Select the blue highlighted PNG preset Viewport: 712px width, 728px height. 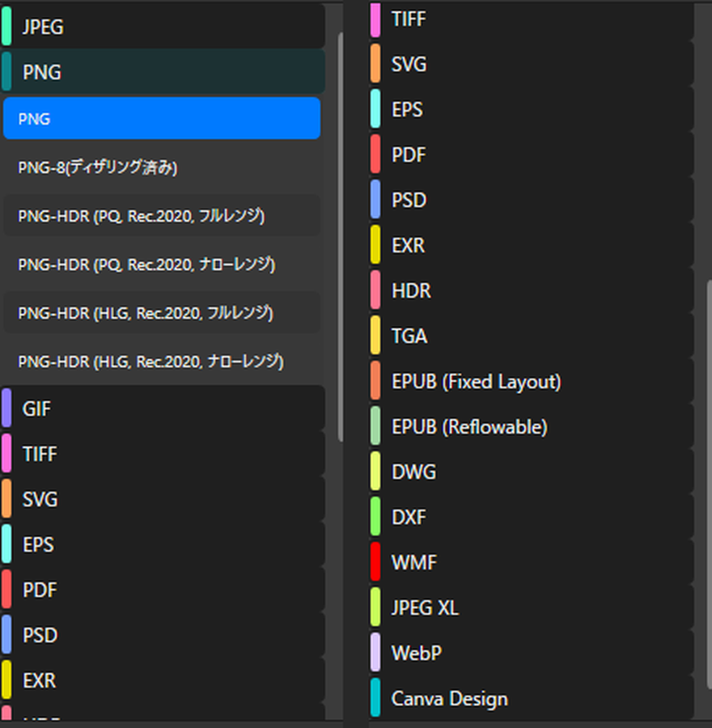coord(162,118)
